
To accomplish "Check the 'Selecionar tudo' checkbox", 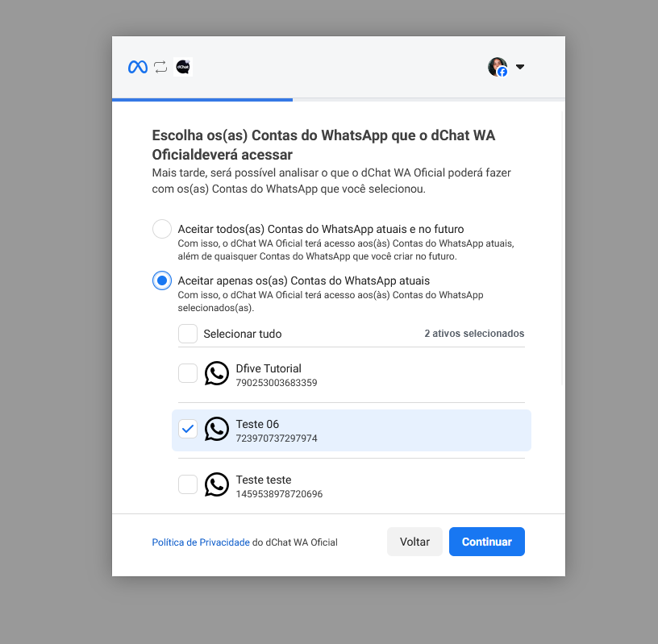I will point(188,334).
